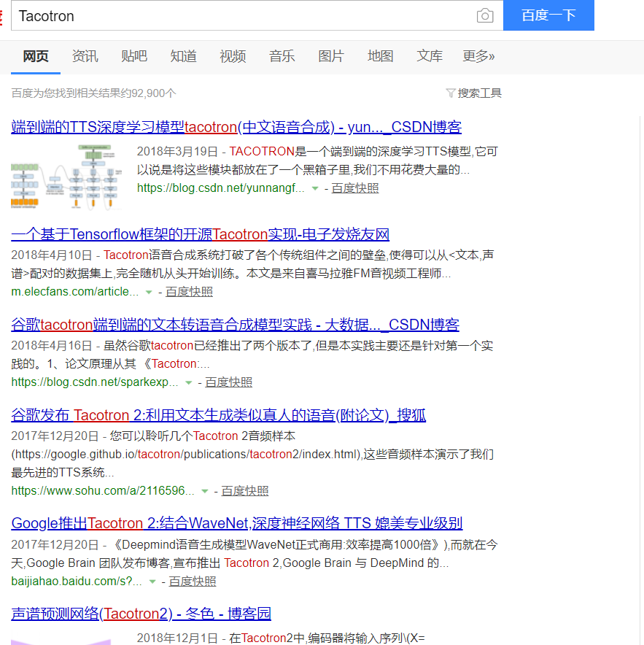Open 百度快照 for the sohu result
Image resolution: width=644 pixels, height=645 pixels.
coord(244,491)
